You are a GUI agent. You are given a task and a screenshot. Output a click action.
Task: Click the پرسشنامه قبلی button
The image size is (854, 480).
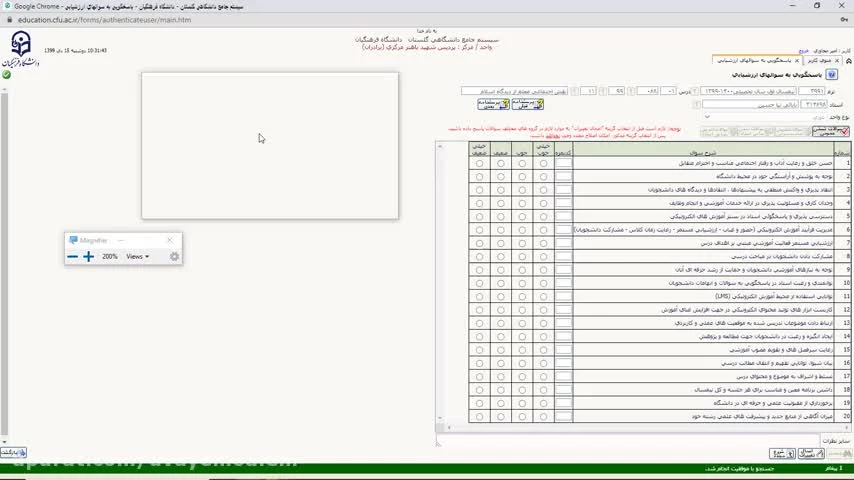click(x=527, y=104)
